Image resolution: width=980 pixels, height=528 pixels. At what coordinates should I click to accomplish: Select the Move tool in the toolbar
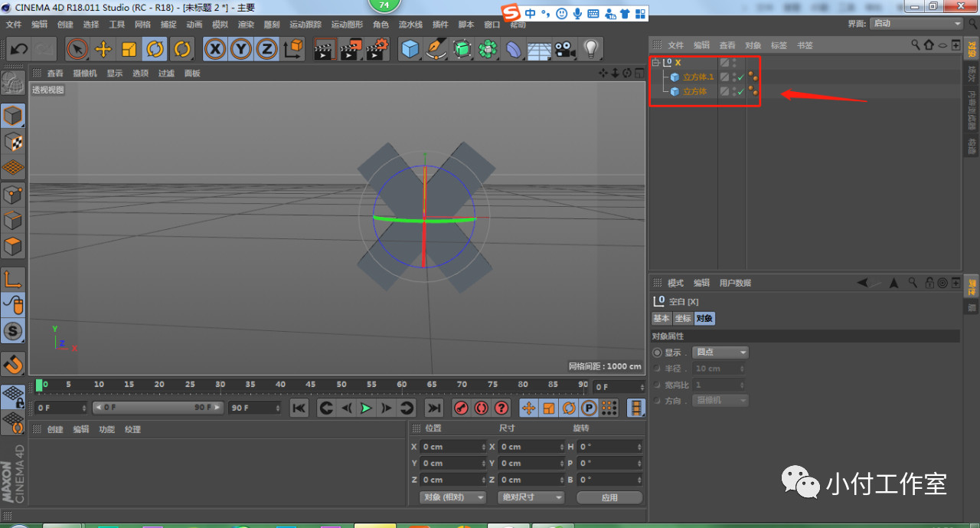point(103,48)
